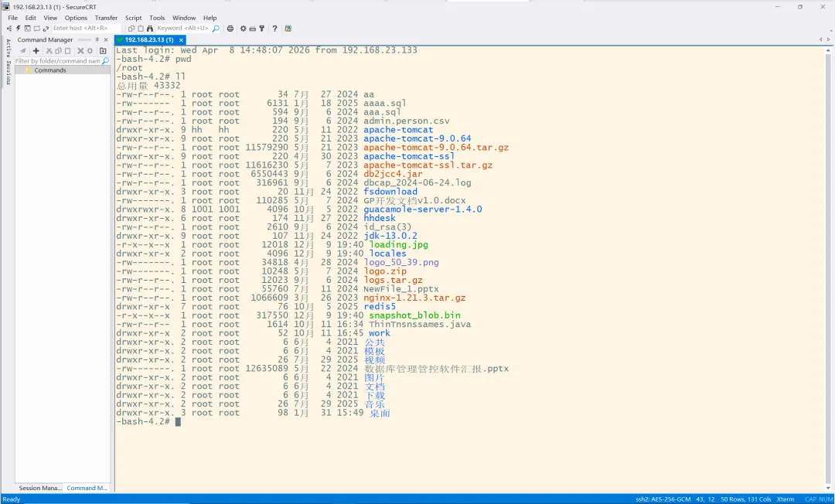Click jdk-13.0.2 directory name
The image size is (835, 504).
point(390,236)
